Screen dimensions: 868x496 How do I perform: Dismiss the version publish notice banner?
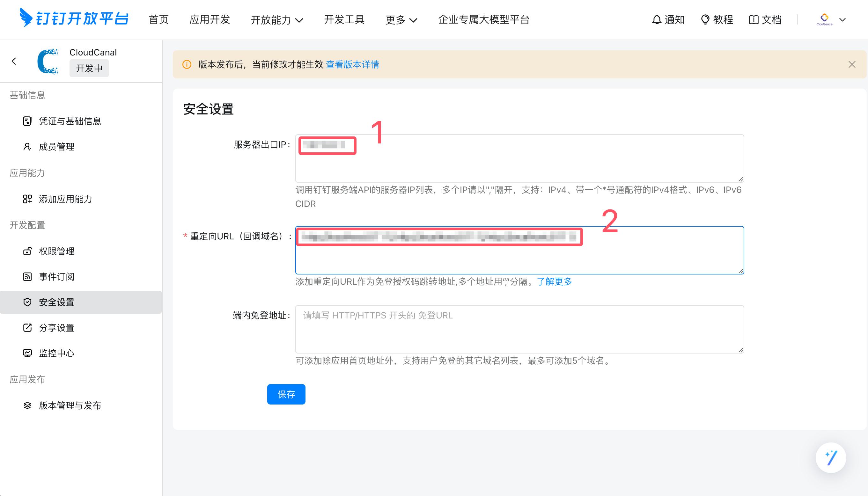(x=852, y=64)
